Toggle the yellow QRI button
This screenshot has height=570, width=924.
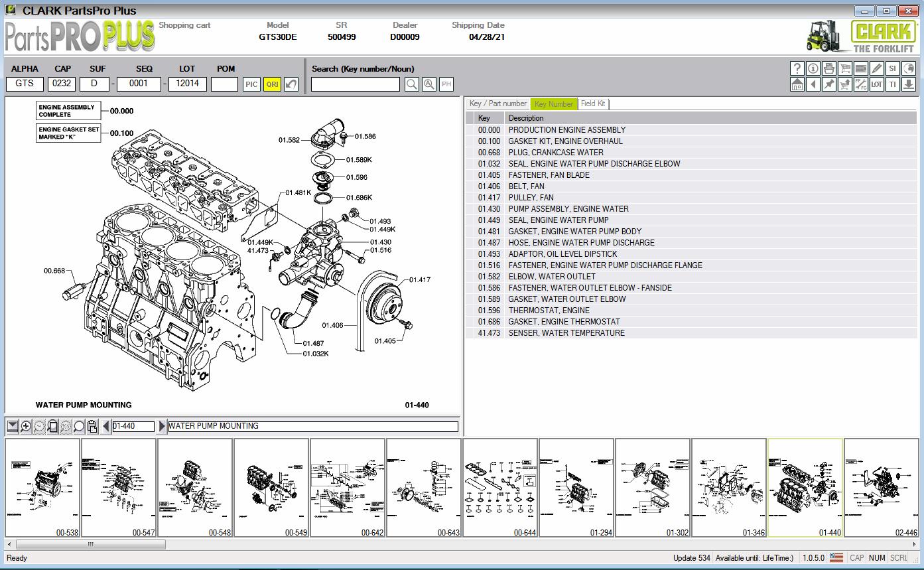click(272, 84)
